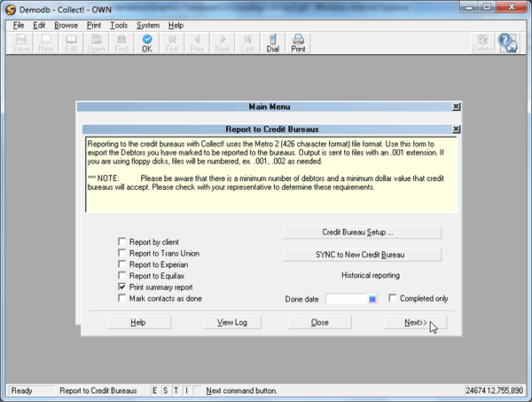Enable Report by client checkbox
This screenshot has width=532, height=402.
click(x=121, y=241)
